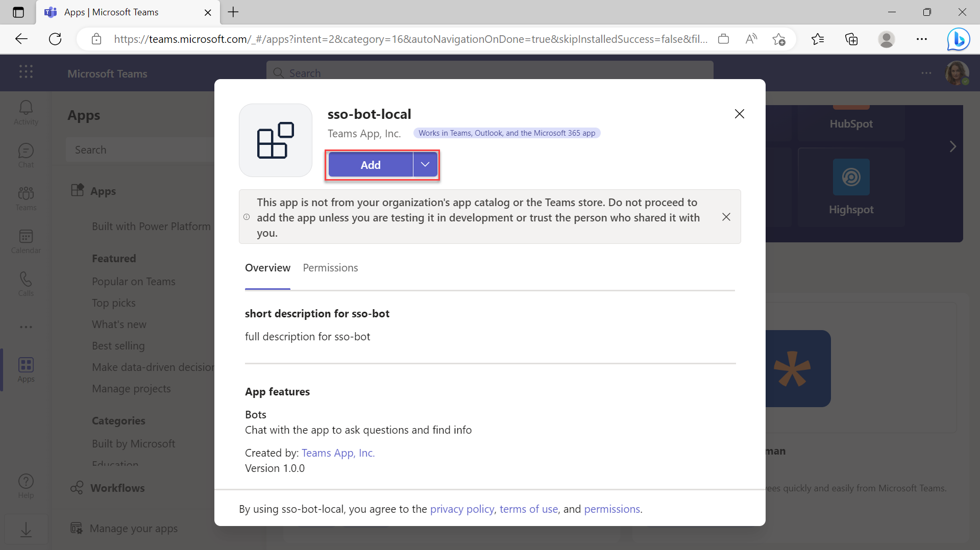Open the terms of use link
The width and height of the screenshot is (980, 550).
(528, 509)
